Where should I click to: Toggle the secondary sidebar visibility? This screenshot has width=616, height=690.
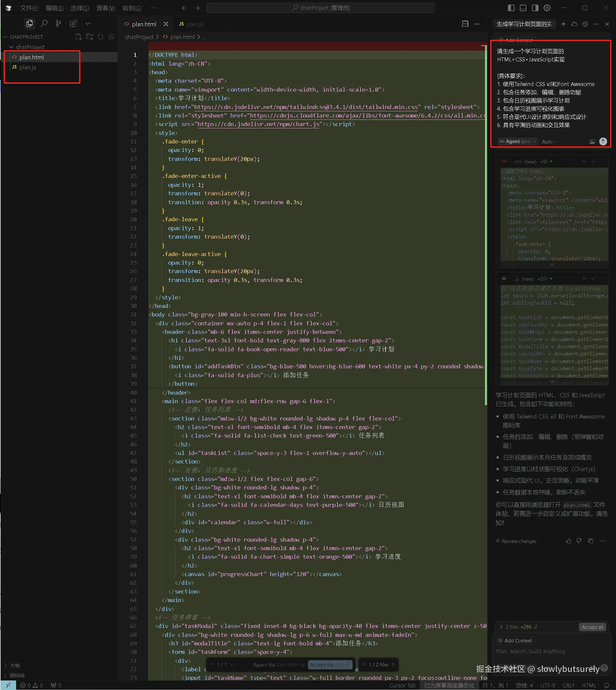click(x=535, y=8)
